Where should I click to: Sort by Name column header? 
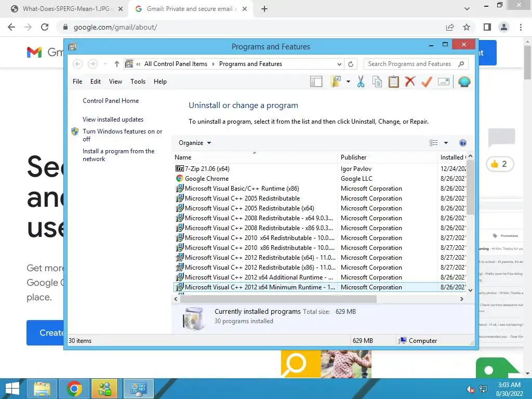click(255, 157)
